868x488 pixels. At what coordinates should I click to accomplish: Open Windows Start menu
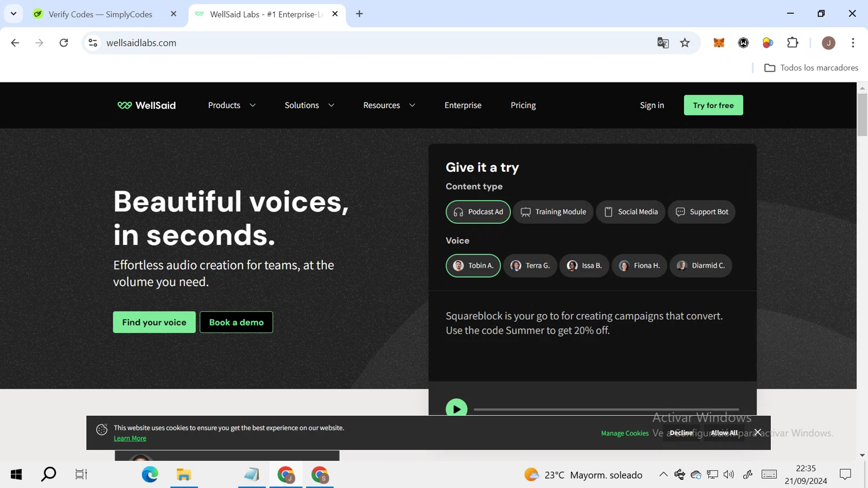point(16,475)
